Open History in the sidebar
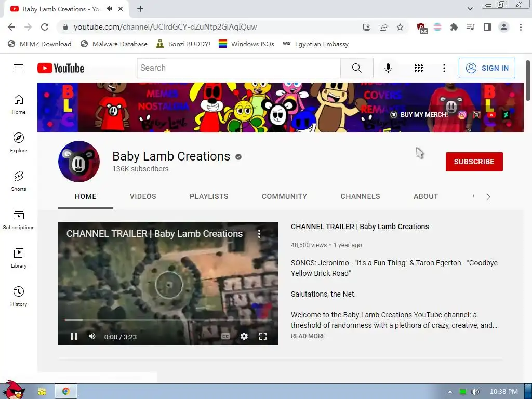 (19, 296)
